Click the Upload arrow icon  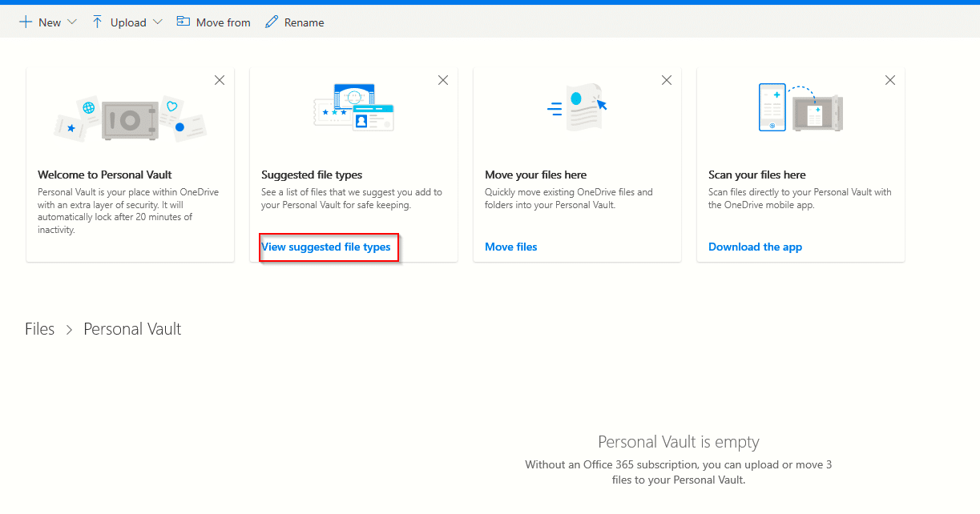click(97, 22)
